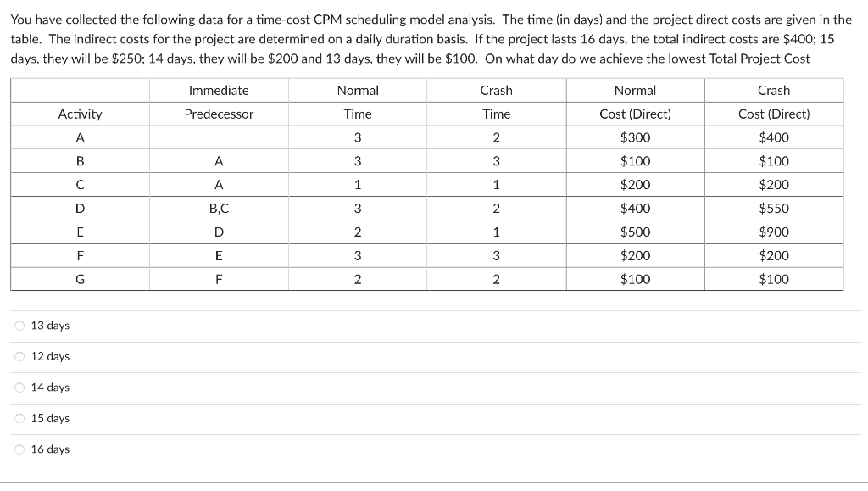The image size is (868, 491).
Task: Click the Activity G table cell
Action: pos(79,278)
